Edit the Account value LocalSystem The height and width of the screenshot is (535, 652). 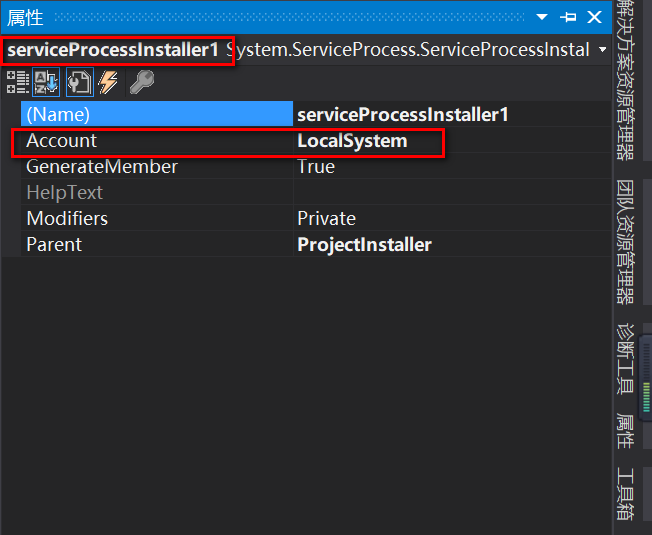pos(352,141)
